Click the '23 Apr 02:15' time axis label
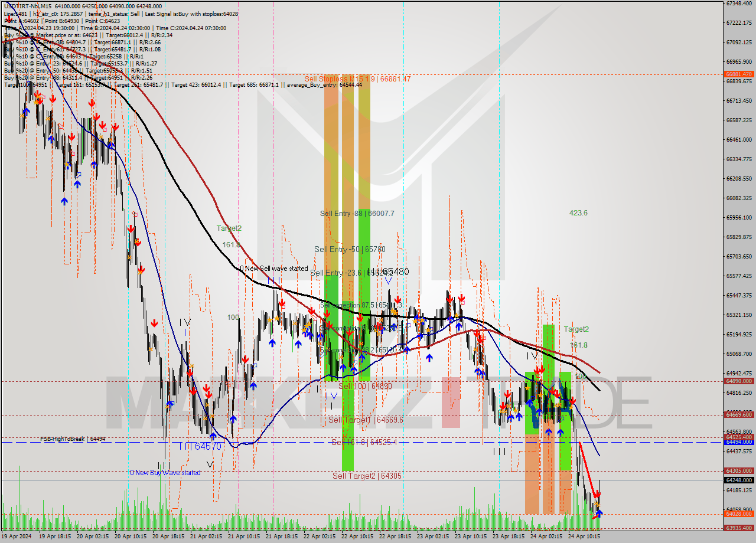Image resolution: width=756 pixels, height=543 pixels. tap(433, 537)
